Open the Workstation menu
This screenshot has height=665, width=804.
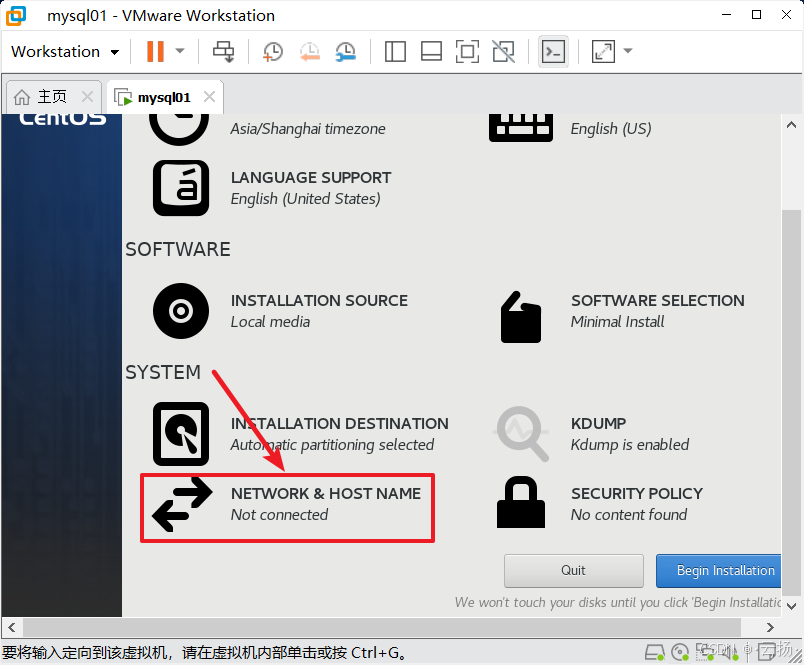[x=65, y=51]
